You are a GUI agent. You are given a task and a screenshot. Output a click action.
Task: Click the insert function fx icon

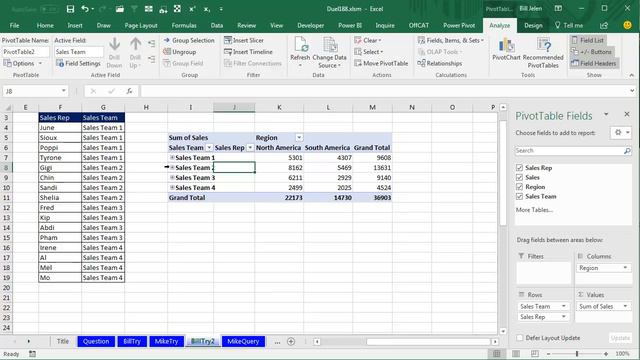tap(129, 91)
